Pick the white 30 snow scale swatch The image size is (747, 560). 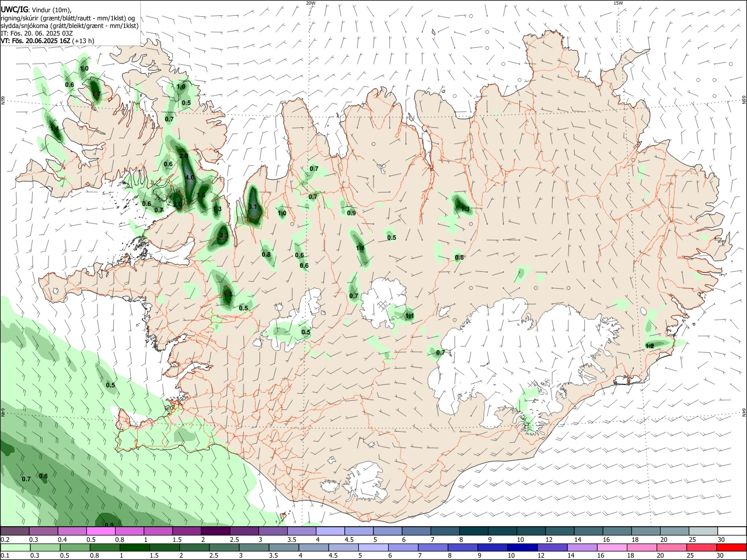coord(732,531)
